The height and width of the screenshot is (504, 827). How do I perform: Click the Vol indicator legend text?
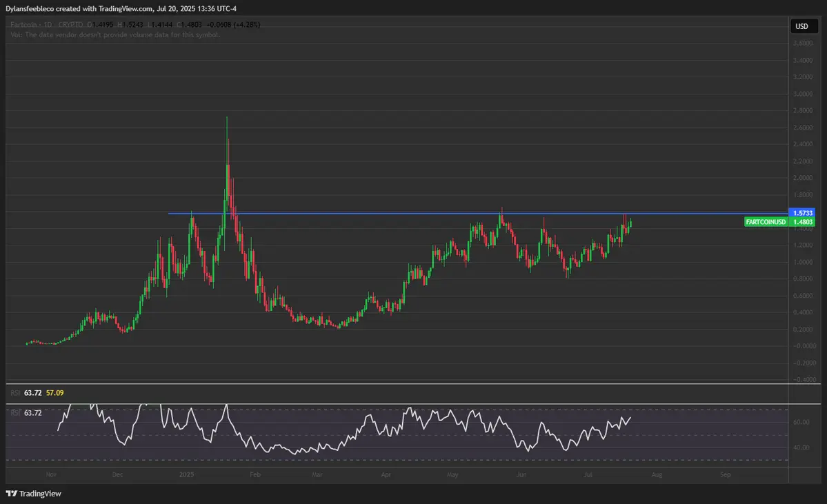click(115, 34)
